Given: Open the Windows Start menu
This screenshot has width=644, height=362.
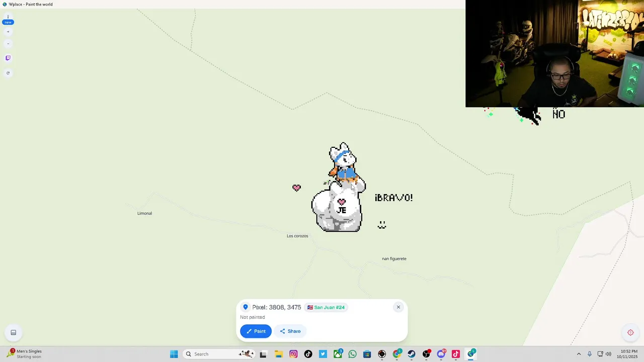Looking at the screenshot, I should tap(174, 354).
